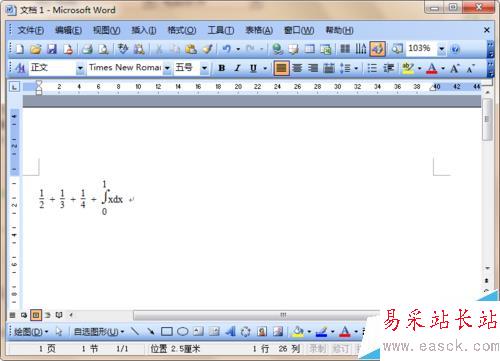Print the document with printer icon
The image size is (500, 361).
click(x=87, y=49)
